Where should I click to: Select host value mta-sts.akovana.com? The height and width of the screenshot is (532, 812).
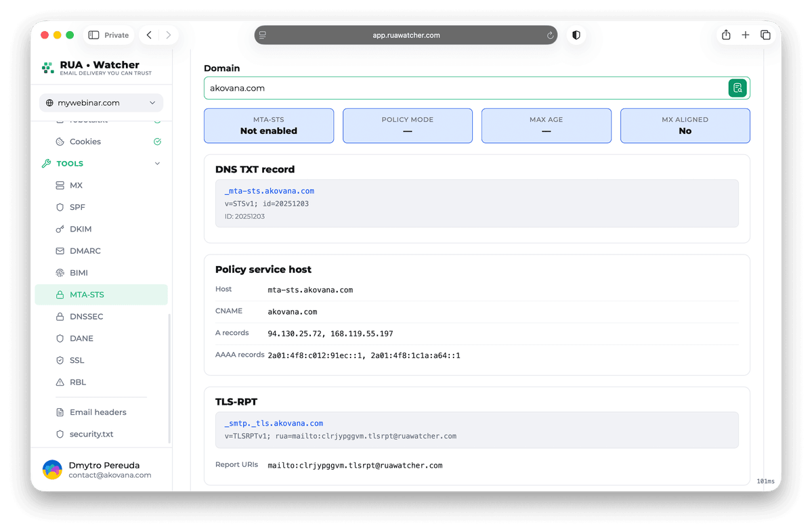tap(310, 290)
